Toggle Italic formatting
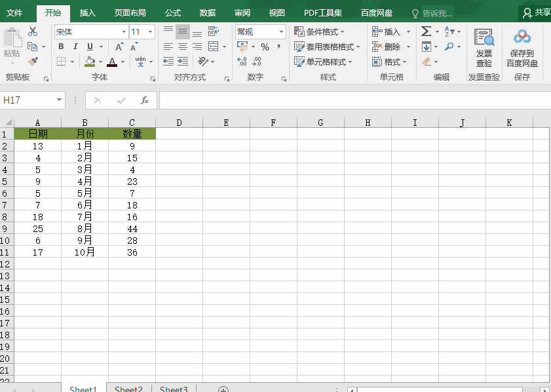 point(75,47)
